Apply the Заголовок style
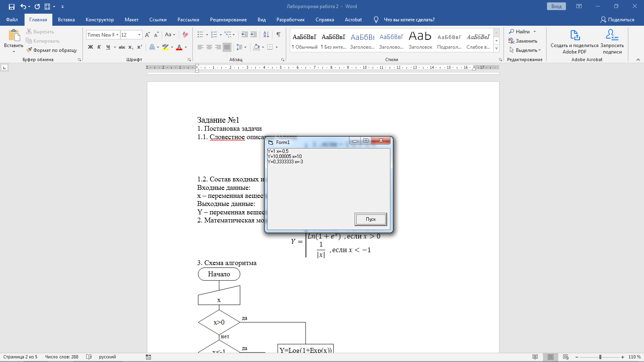The width and height of the screenshot is (644, 362). pyautogui.click(x=420, y=40)
